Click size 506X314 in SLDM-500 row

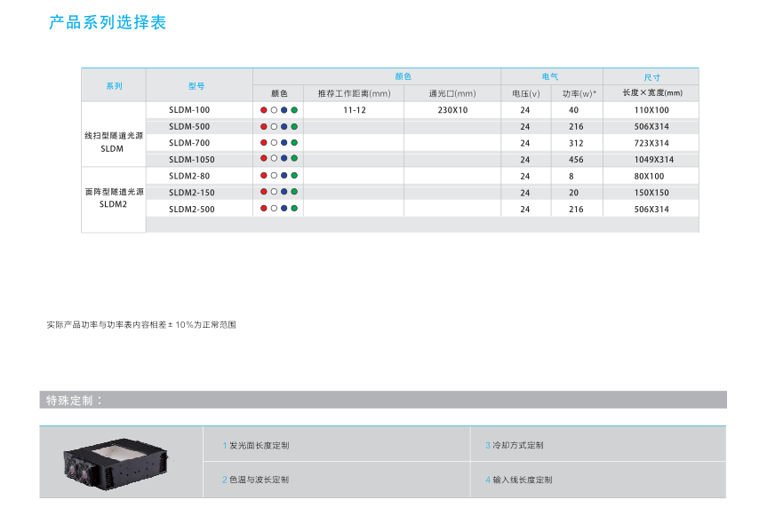[651, 127]
